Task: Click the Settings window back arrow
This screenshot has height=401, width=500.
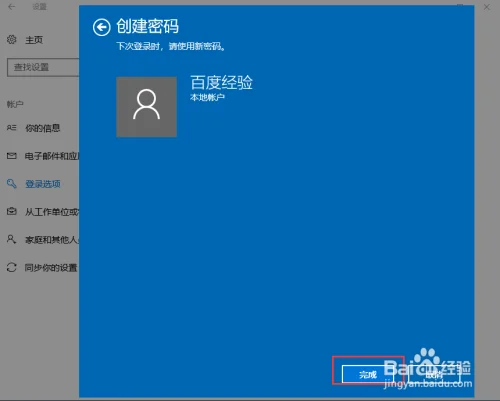Action: click(12, 7)
